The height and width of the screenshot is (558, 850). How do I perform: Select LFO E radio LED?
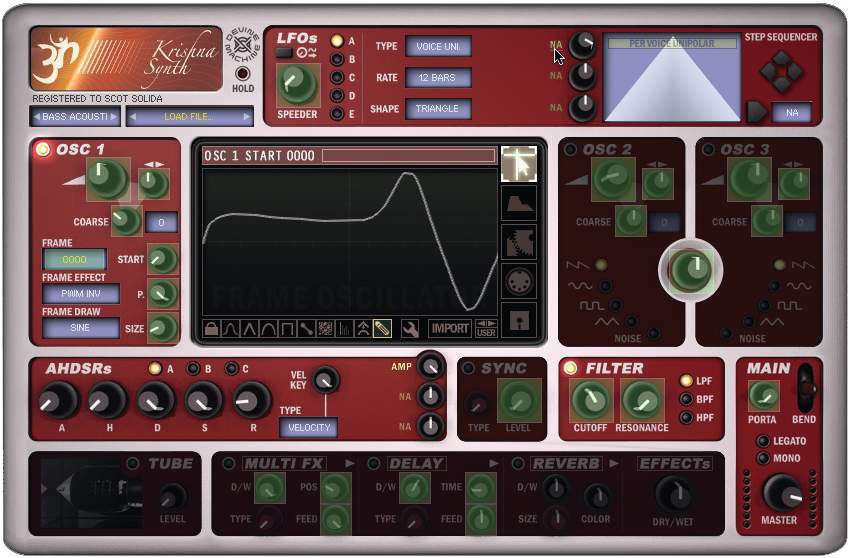click(x=337, y=114)
